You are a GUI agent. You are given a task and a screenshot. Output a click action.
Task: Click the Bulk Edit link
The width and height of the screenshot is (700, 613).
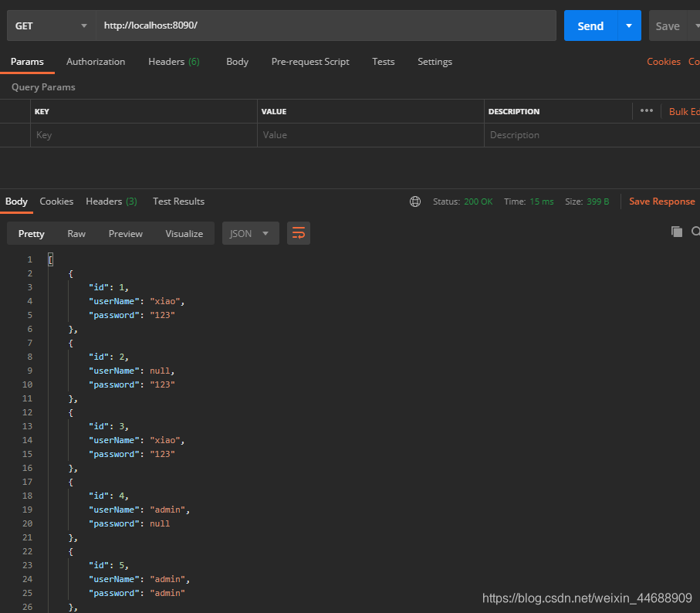coord(684,112)
